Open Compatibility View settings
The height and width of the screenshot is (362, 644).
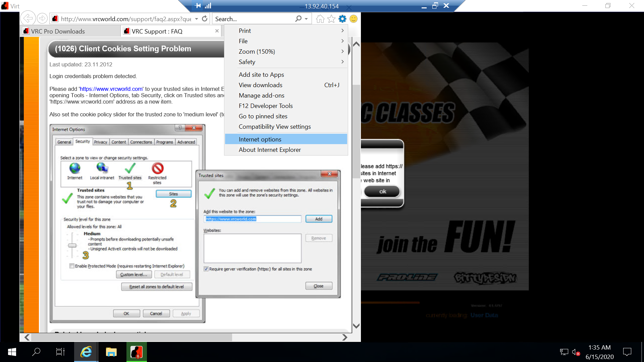pos(286,126)
